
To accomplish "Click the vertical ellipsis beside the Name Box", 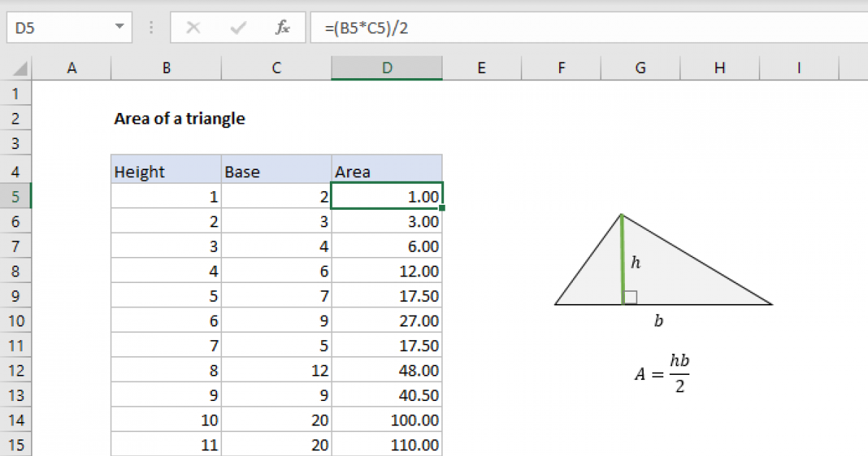I will click(x=150, y=28).
